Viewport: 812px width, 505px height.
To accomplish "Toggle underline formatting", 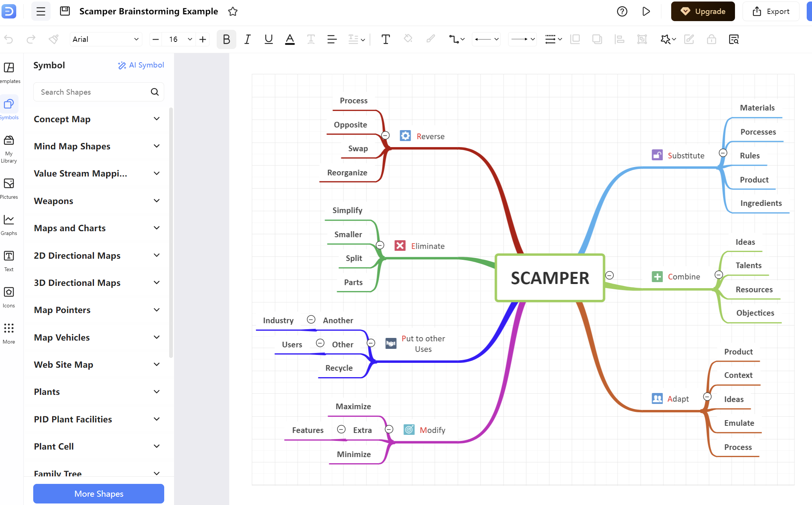I will click(x=268, y=39).
